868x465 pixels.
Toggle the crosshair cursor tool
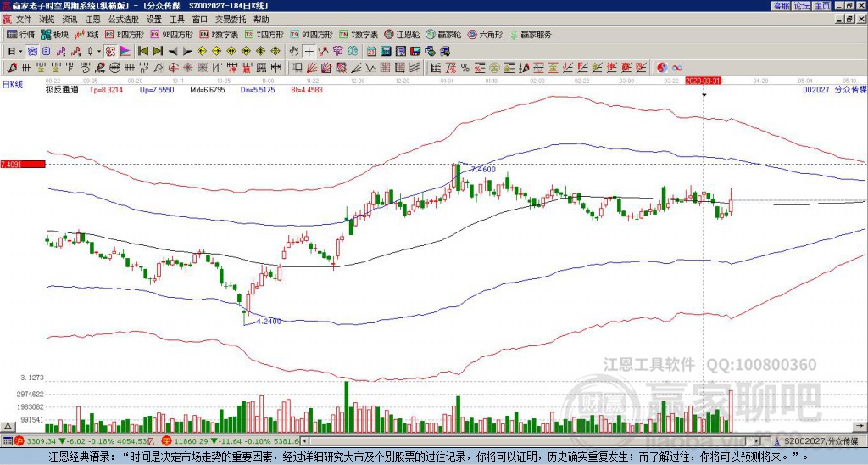(x=309, y=52)
